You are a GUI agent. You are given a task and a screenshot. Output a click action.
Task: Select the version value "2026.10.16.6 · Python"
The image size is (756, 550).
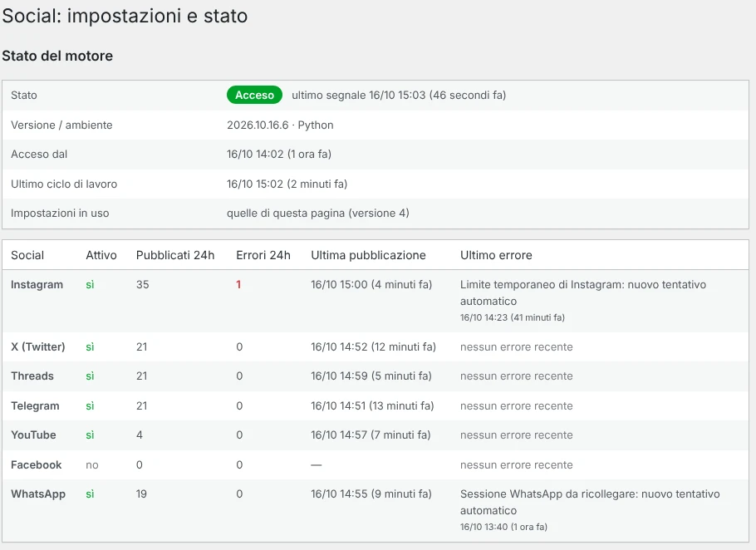coord(280,125)
